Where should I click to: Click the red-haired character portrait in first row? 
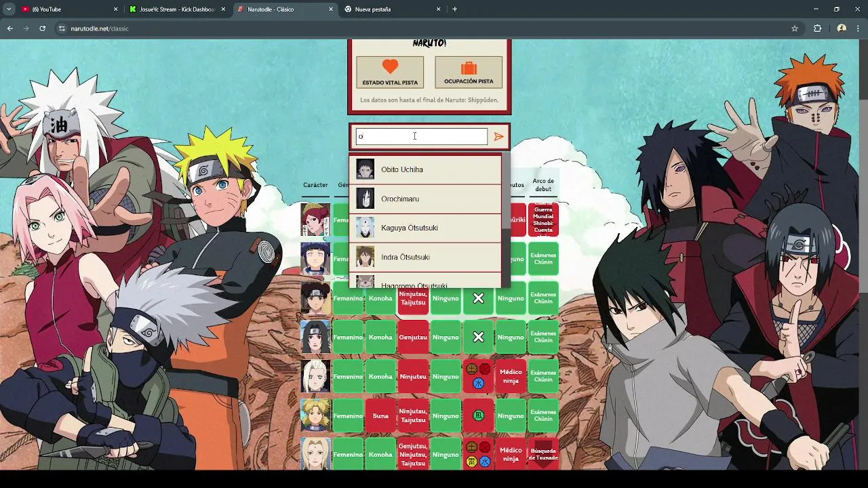[x=315, y=220]
